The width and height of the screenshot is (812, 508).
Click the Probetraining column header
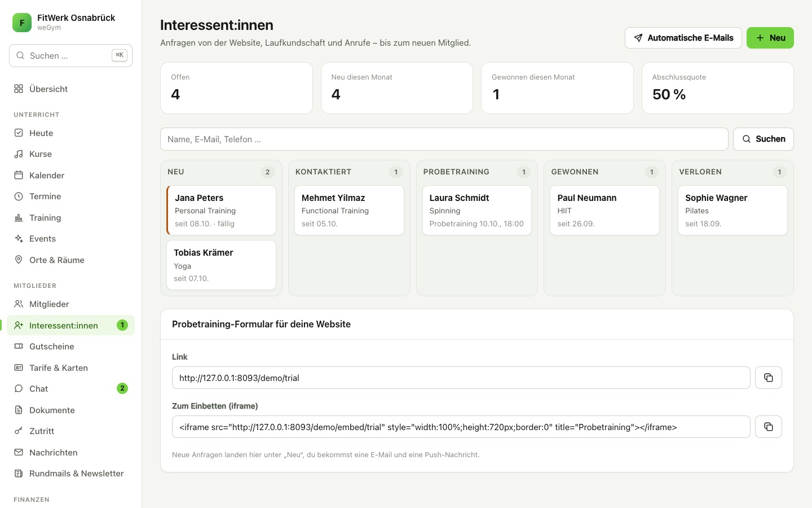(477, 172)
